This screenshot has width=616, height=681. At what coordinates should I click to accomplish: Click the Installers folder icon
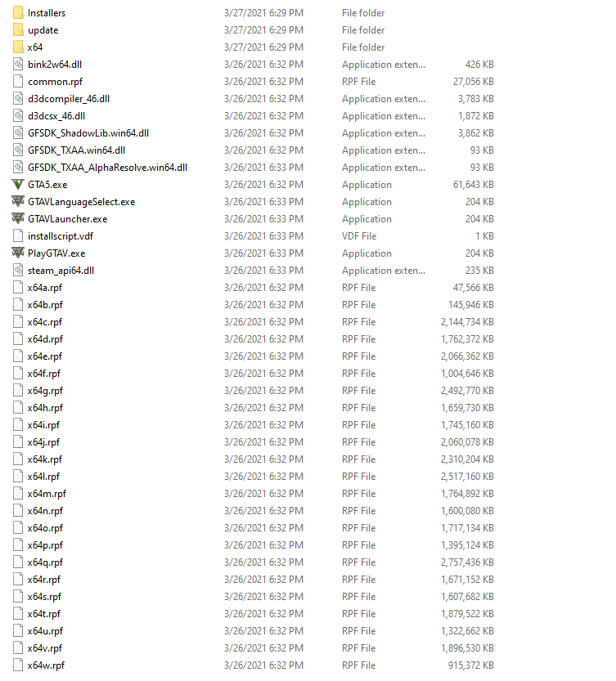click(18, 12)
